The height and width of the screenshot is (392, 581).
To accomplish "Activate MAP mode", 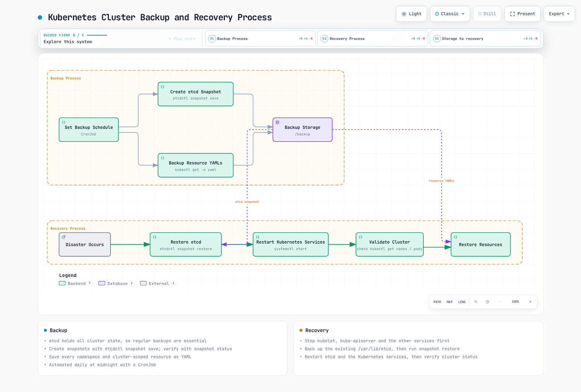I will click(450, 302).
